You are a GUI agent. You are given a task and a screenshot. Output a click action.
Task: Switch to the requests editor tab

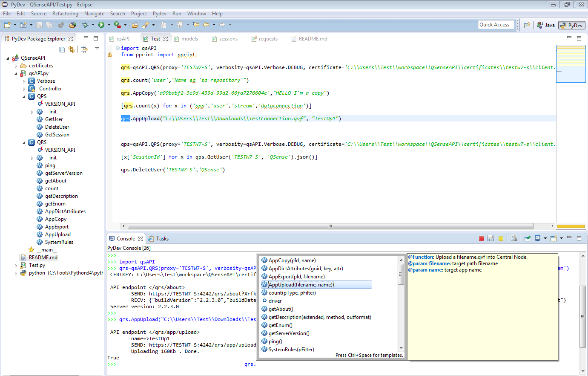pos(264,39)
